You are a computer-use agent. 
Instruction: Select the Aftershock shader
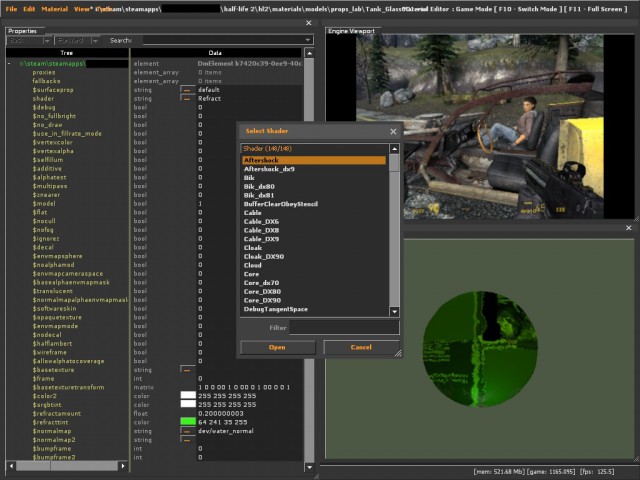tap(313, 160)
